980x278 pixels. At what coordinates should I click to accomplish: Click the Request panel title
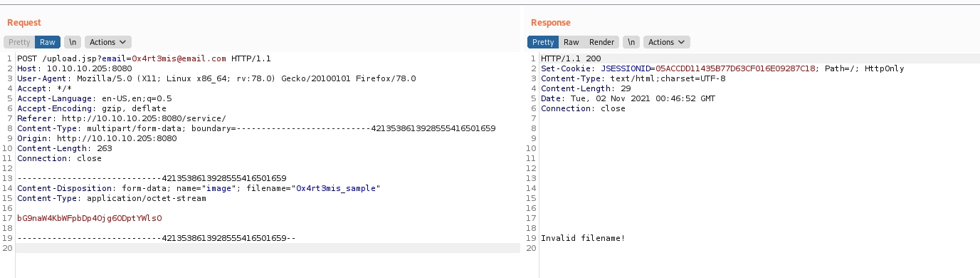tap(24, 23)
